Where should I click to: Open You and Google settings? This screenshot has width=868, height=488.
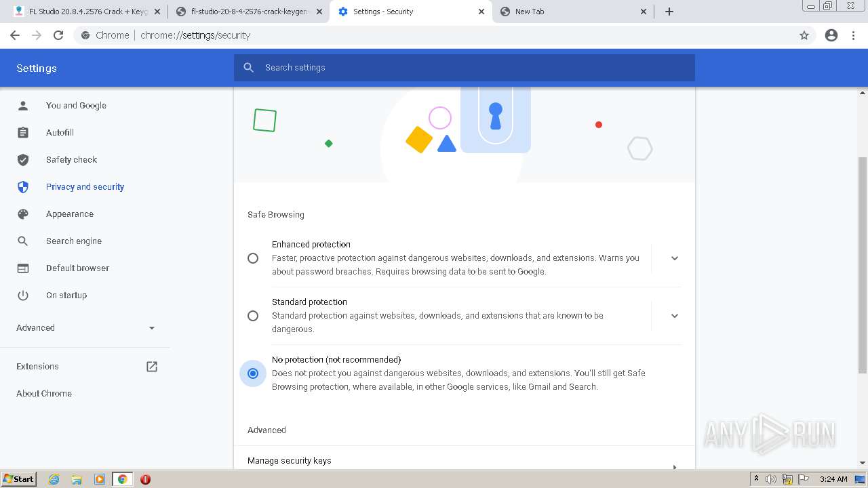(x=76, y=106)
